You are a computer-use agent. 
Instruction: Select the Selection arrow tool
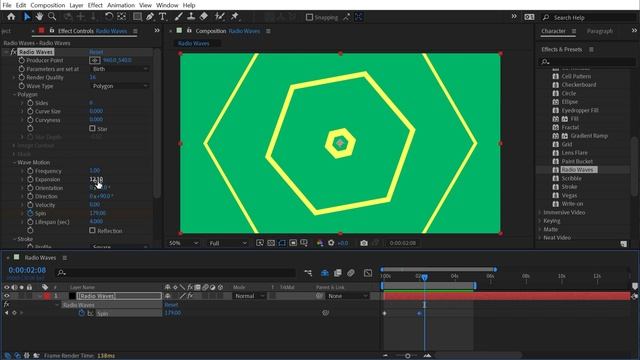[x=27, y=17]
